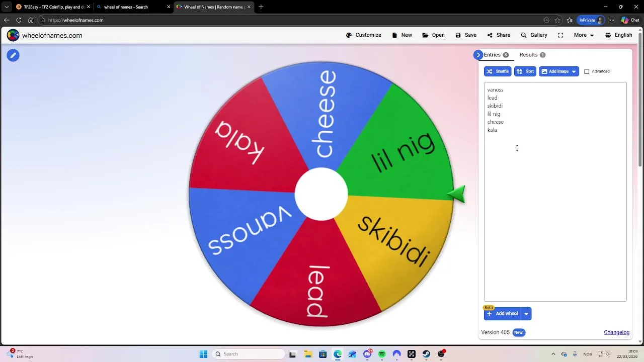Open the tab actions dropdown
This screenshot has height=362, width=644.
pyautogui.click(x=7, y=7)
